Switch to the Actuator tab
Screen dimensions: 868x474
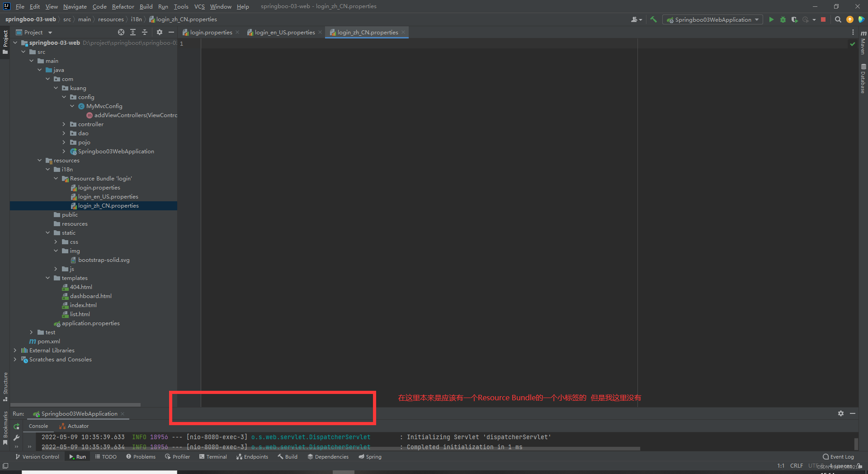click(74, 426)
